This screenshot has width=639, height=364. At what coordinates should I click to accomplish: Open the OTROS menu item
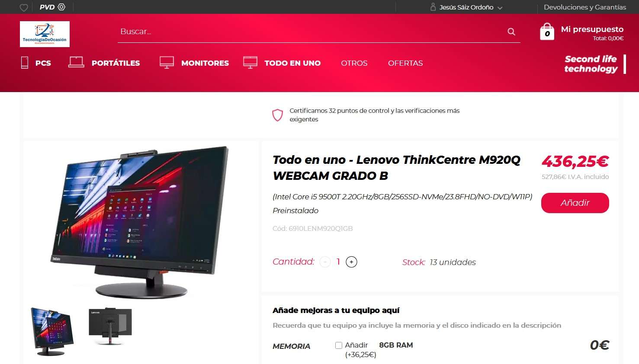[x=354, y=63]
